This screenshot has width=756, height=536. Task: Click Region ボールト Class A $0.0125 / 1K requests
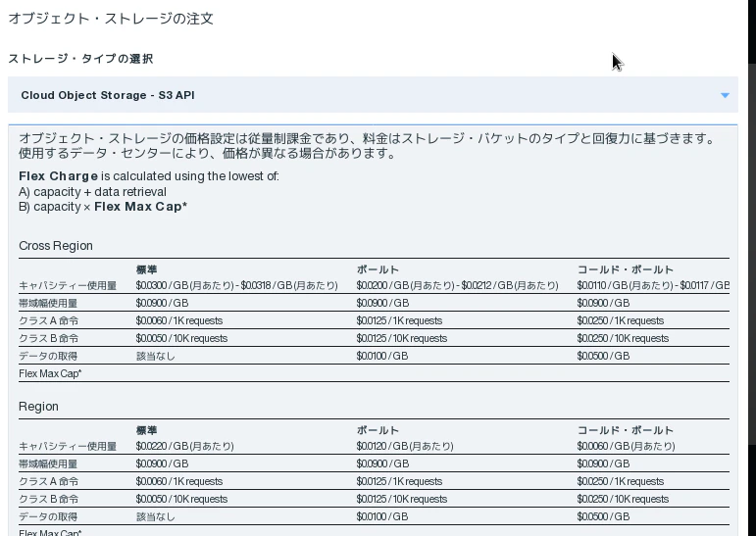399,481
